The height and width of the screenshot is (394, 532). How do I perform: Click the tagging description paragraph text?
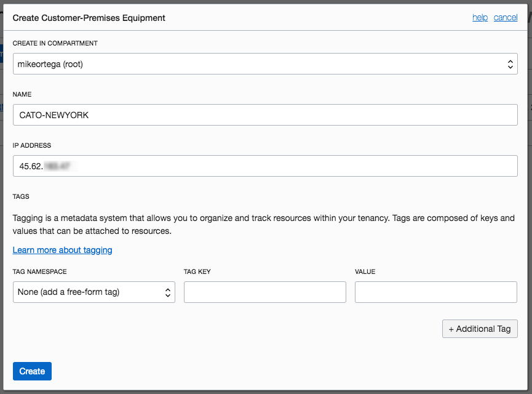tap(263, 225)
